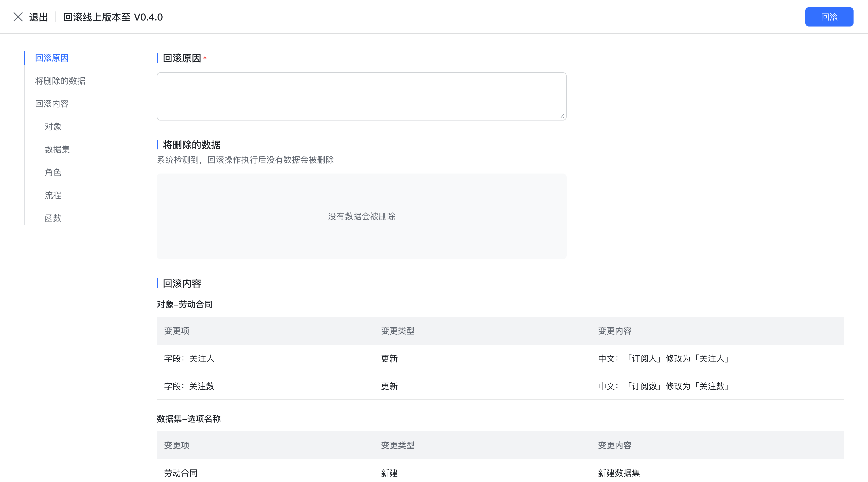This screenshot has width=868, height=482.
Task: Click the 对象–劳动合同 subheading
Action: 184,304
